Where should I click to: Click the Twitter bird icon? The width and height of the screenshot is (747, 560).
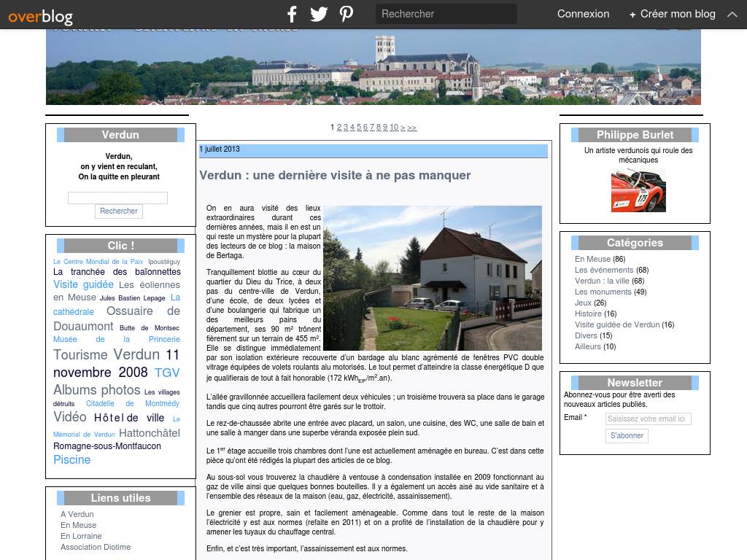319,14
